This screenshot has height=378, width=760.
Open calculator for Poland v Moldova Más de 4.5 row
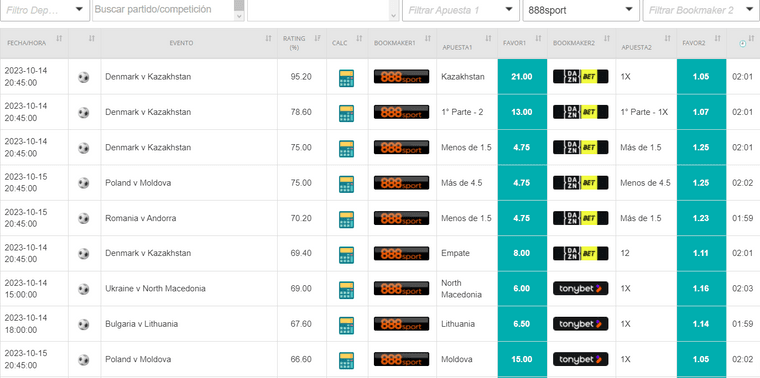click(x=347, y=183)
